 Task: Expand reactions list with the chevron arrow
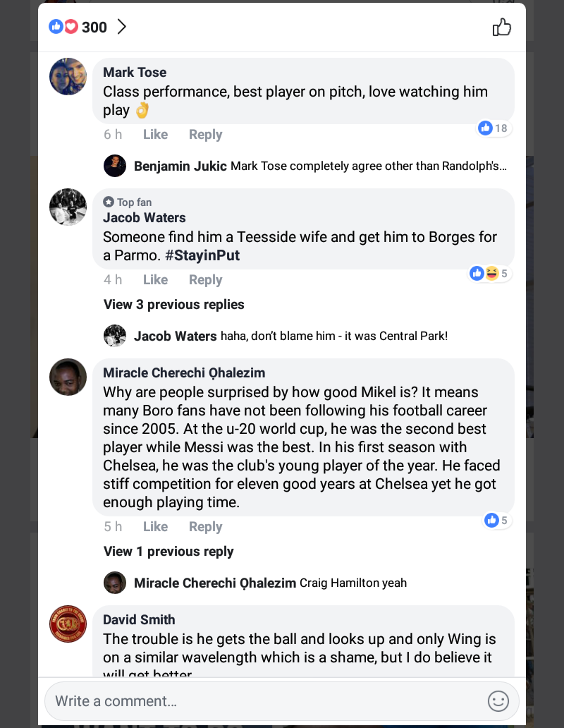point(121,27)
